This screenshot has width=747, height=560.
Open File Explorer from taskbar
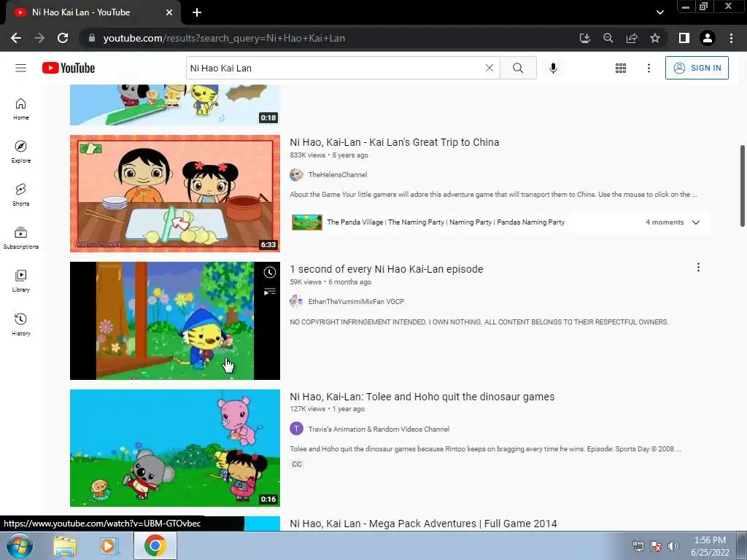point(65,545)
